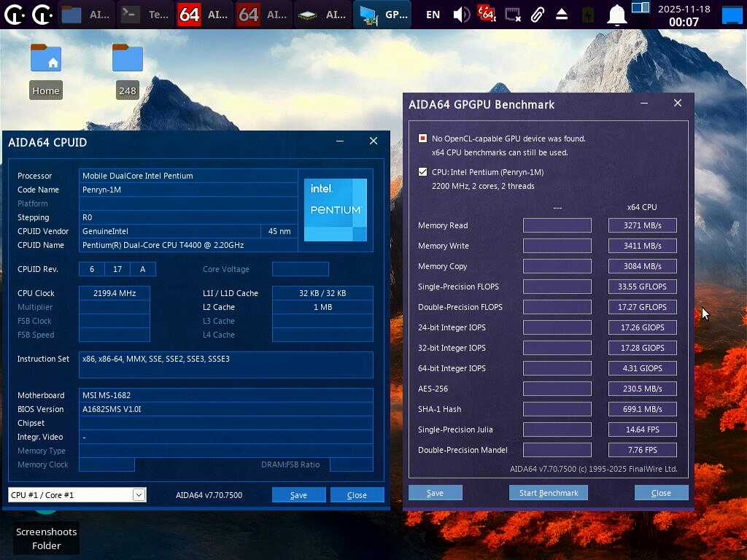Minimize the AIDA64 GPGPU Benchmark window
Screen dimensions: 747x560
644,103
